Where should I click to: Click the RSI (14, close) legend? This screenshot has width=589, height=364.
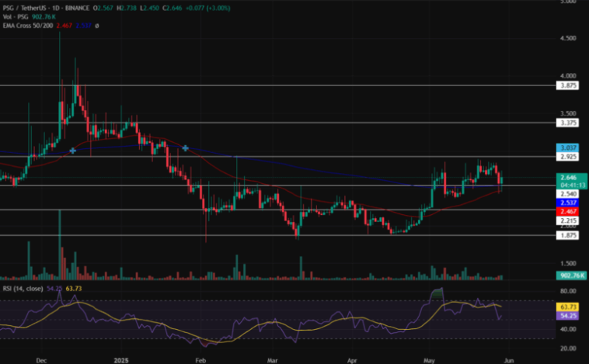click(23, 288)
